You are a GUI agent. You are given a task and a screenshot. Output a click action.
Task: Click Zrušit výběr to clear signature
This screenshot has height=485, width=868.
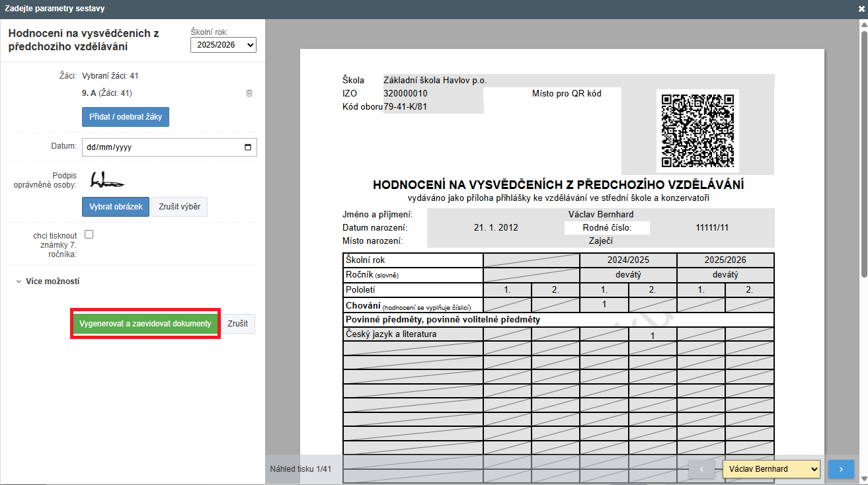(180, 207)
